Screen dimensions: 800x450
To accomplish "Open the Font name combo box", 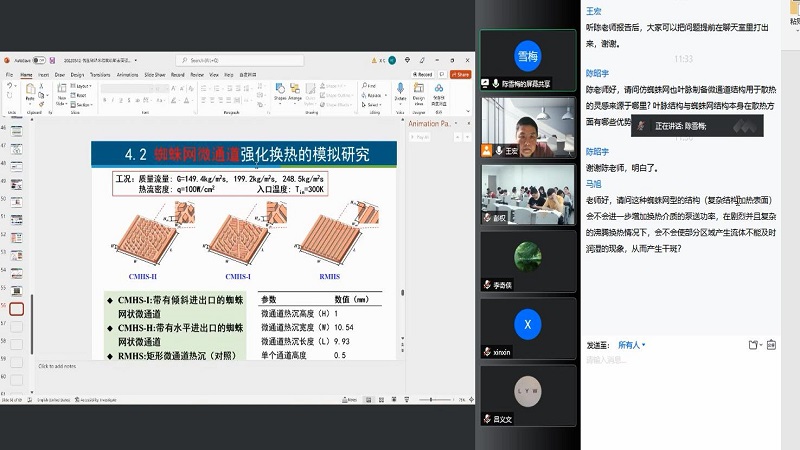I will click(x=126, y=89).
